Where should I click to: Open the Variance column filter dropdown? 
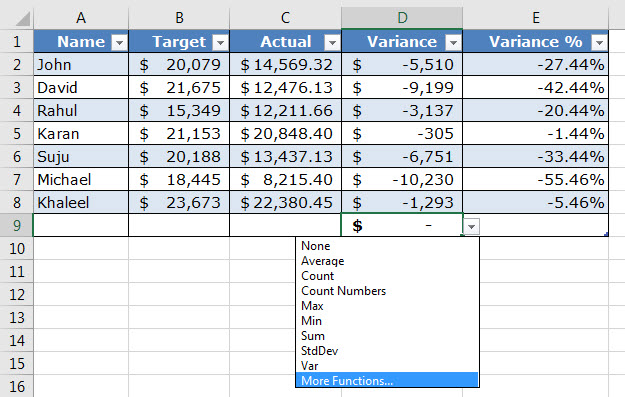pos(453,42)
